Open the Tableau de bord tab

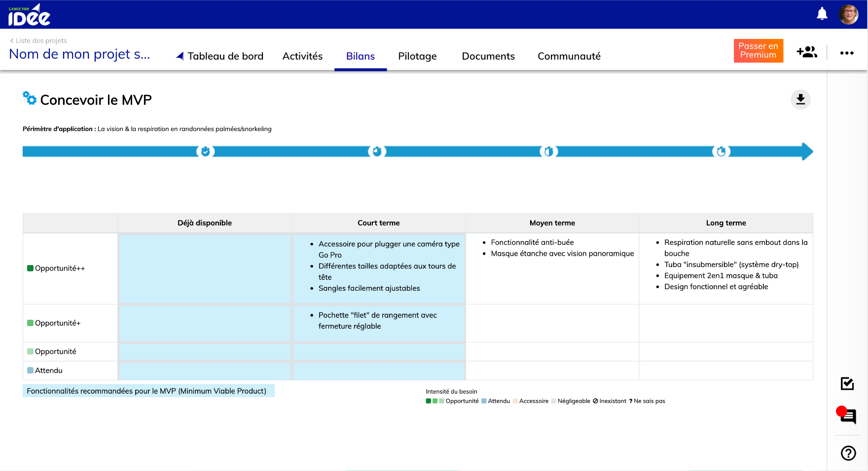coord(220,56)
